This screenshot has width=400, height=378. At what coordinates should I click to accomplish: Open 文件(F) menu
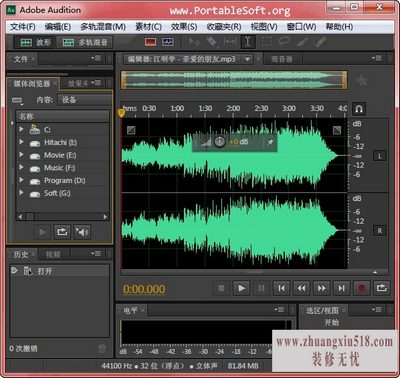click(x=22, y=27)
